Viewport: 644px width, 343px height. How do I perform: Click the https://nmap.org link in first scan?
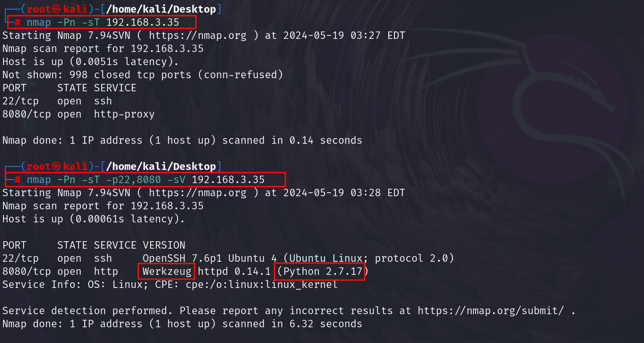point(198,35)
